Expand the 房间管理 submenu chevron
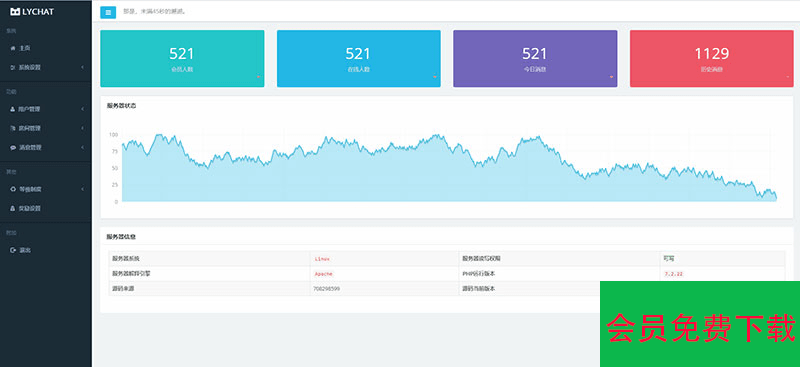800x367 pixels. [83, 128]
